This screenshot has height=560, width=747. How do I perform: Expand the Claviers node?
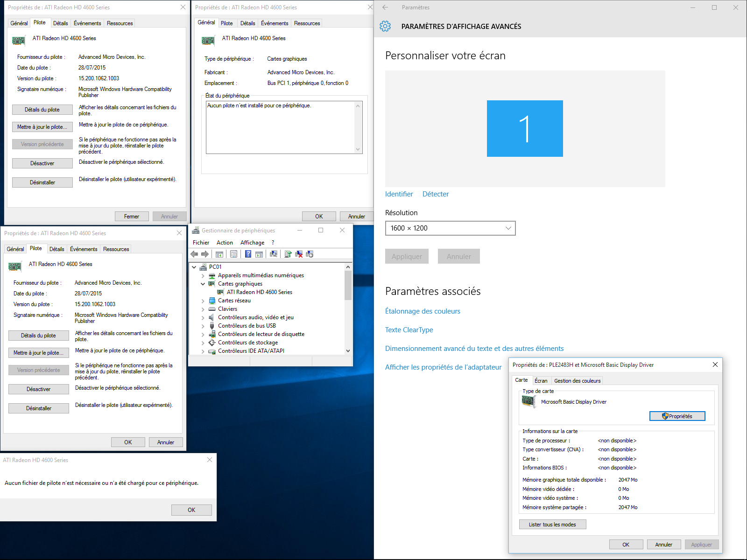(x=203, y=309)
